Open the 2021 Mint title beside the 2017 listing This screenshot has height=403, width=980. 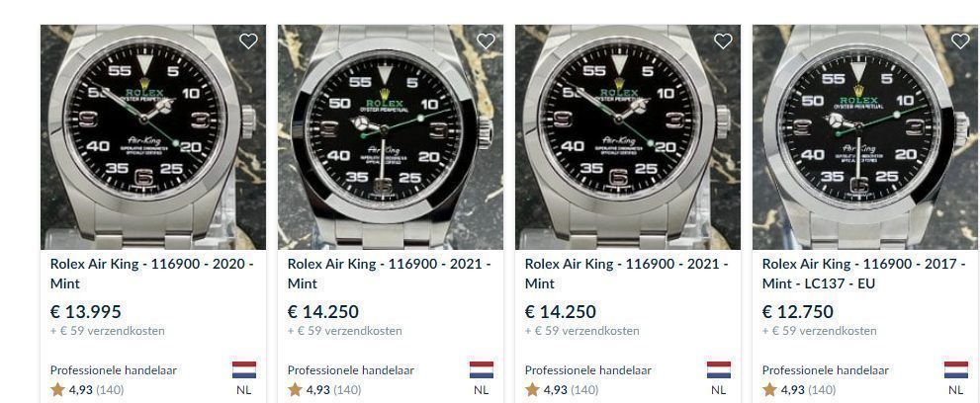[x=626, y=274]
